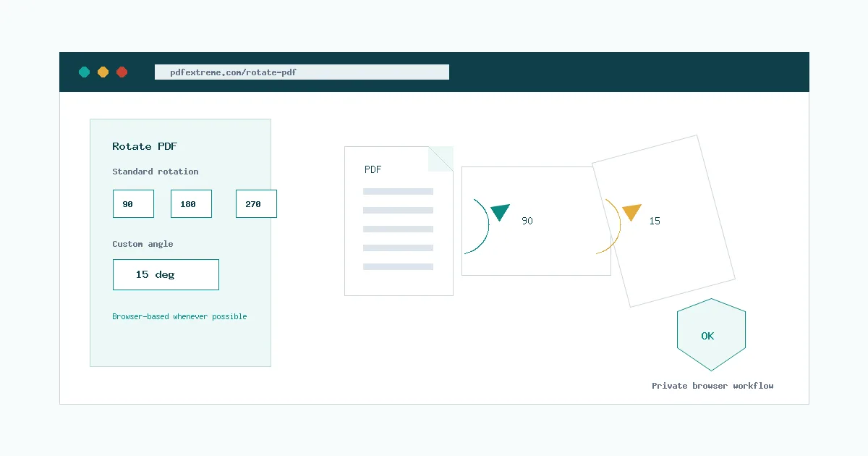Image resolution: width=868 pixels, height=456 pixels.
Task: Click the custom angle 15 deg field
Action: click(166, 275)
